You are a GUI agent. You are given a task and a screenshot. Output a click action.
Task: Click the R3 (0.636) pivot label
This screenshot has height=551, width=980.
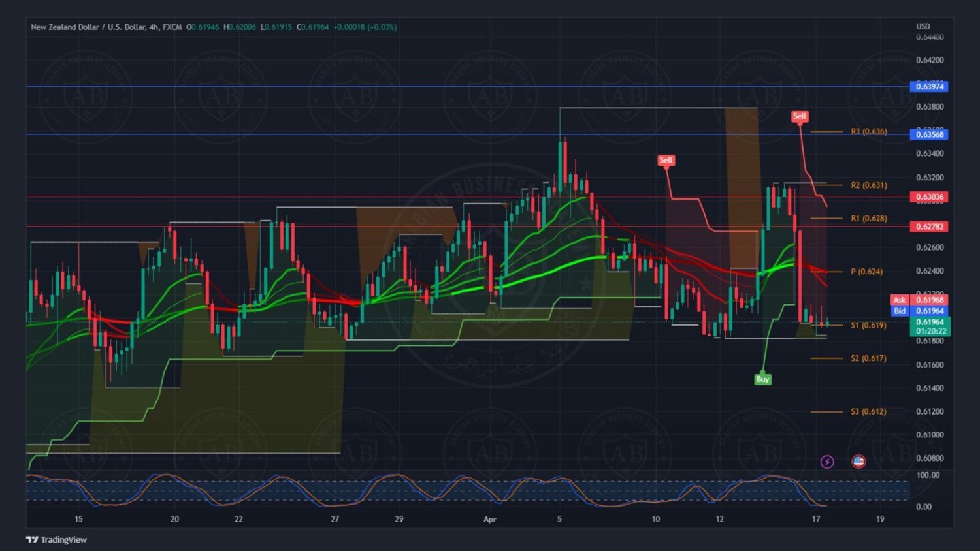coord(869,131)
